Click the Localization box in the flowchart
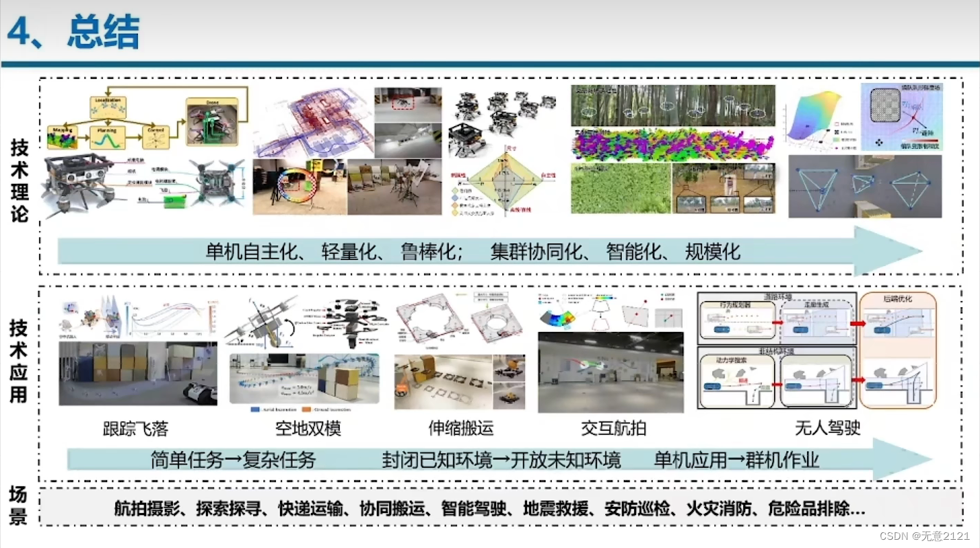 (x=108, y=106)
